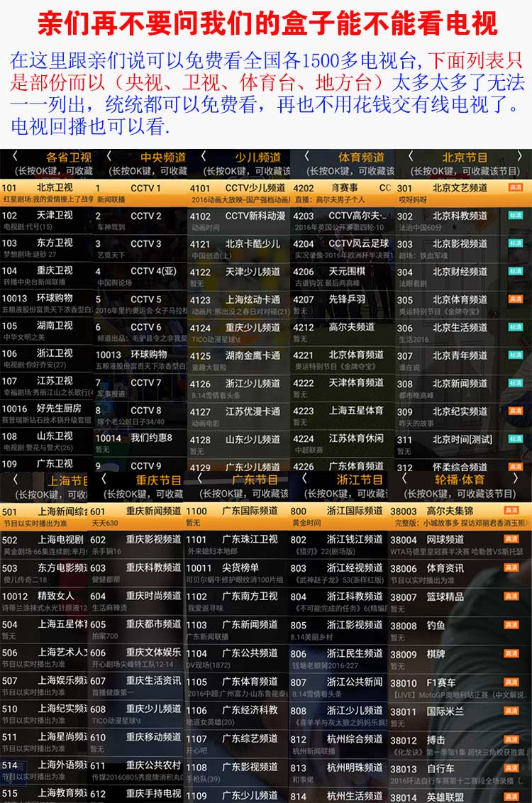Click the 高清 badge beside 钓鱼
This screenshot has height=803, width=532.
[511, 625]
